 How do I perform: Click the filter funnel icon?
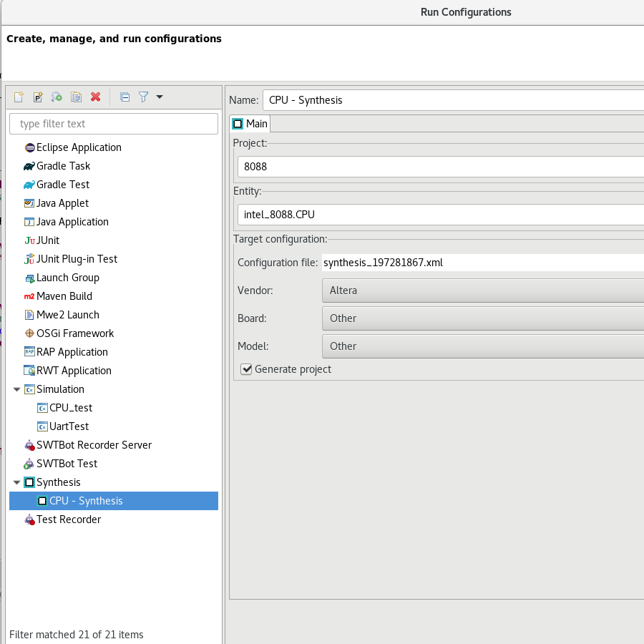pos(143,97)
